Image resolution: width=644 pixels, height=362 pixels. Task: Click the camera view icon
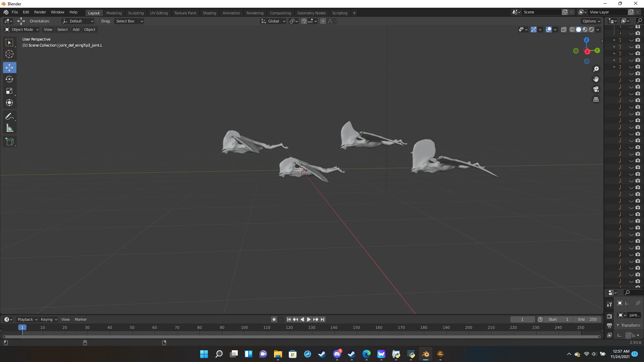[x=596, y=89]
